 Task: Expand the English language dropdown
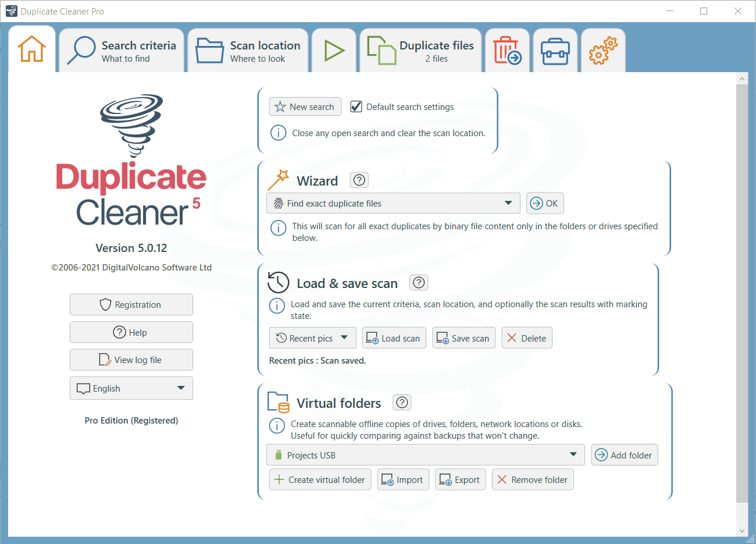pos(131,388)
